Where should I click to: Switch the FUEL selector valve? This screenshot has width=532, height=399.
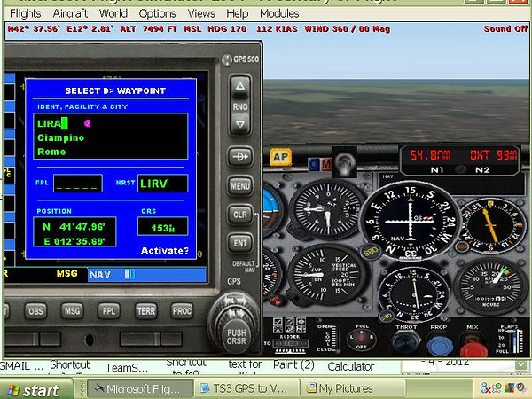(x=362, y=338)
